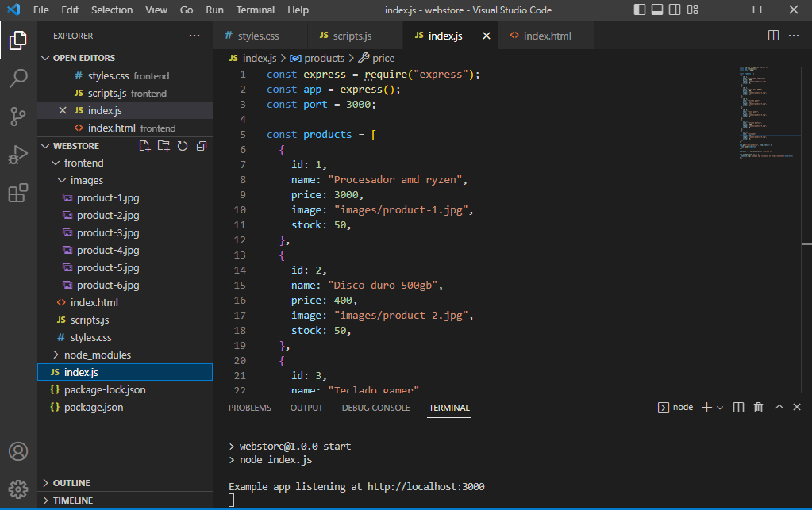Switch to the scripts.js editor tab
Viewport: 812px width, 510px height.
pos(356,36)
